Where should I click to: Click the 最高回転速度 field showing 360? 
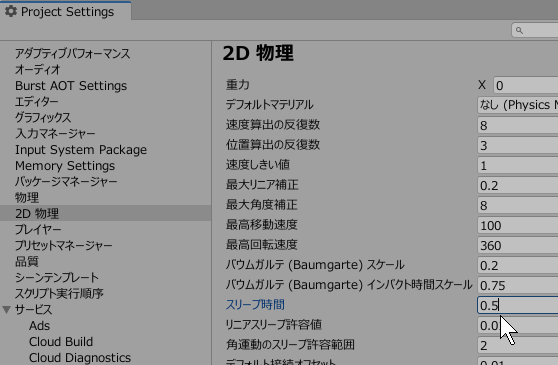(517, 245)
